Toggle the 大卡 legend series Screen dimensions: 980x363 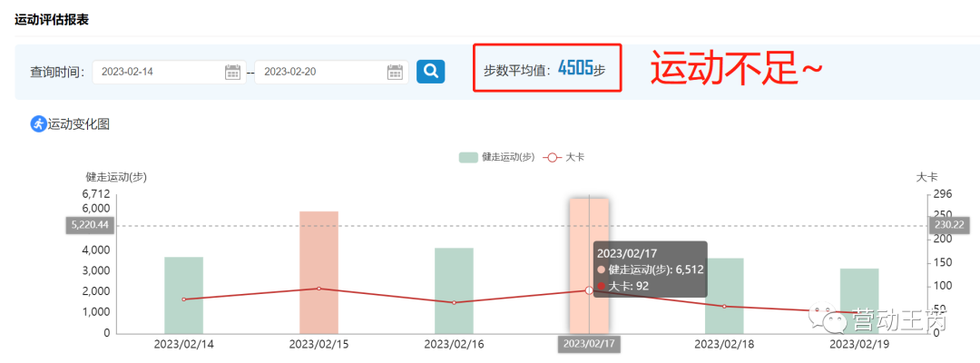563,157
